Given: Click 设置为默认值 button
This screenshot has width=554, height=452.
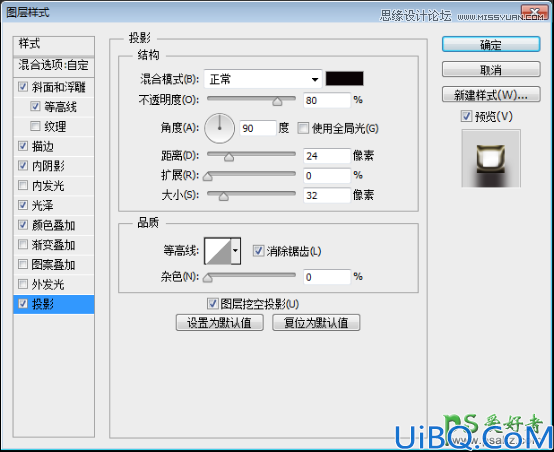Looking at the screenshot, I should pyautogui.click(x=219, y=323).
